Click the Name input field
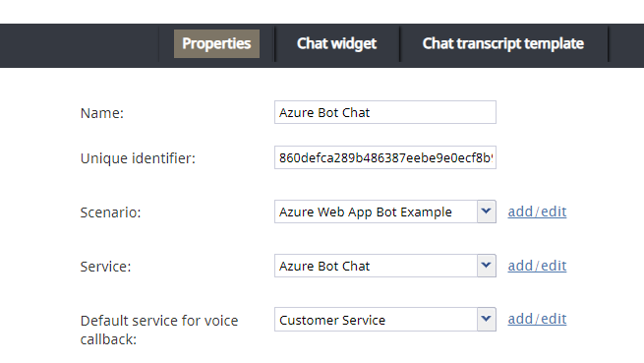This screenshot has height=363, width=644. (x=385, y=112)
